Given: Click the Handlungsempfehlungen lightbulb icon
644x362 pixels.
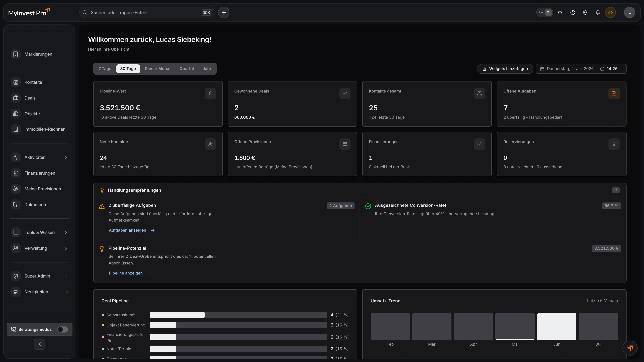Looking at the screenshot, I should click(x=102, y=190).
